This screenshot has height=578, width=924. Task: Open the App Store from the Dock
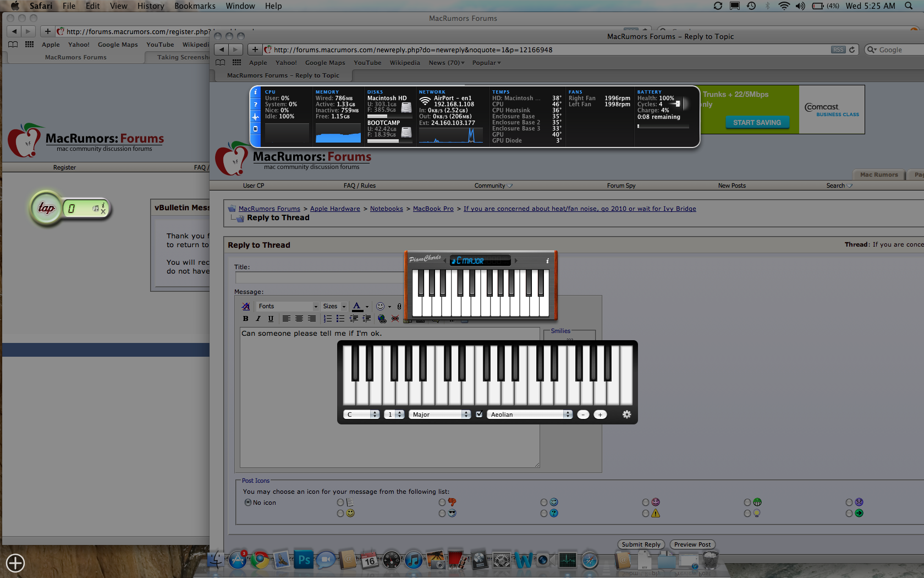click(x=238, y=560)
